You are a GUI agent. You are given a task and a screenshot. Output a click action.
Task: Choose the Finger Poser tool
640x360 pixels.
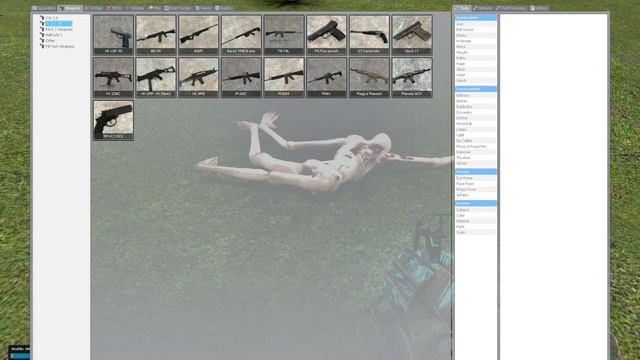[x=476, y=189]
